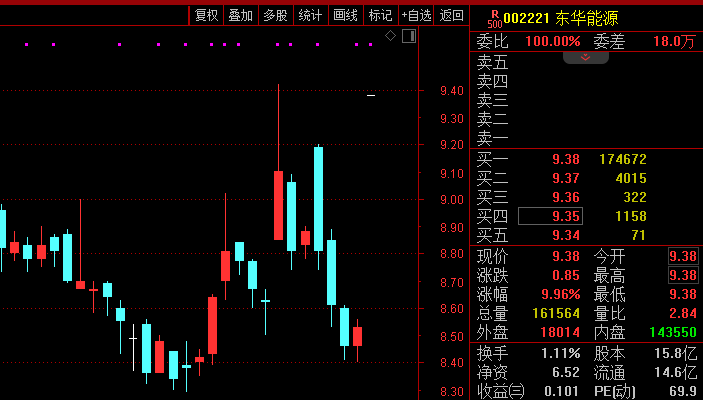Click the 卖一 row label

point(492,139)
